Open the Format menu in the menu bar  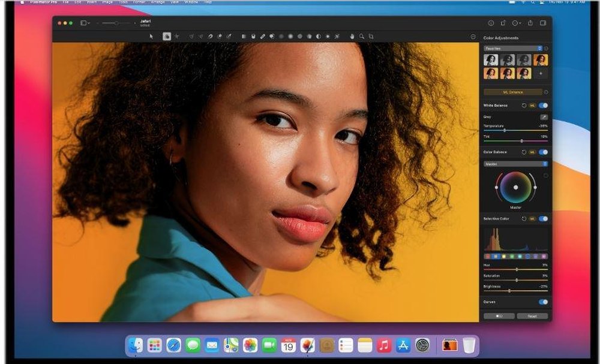(x=137, y=2)
